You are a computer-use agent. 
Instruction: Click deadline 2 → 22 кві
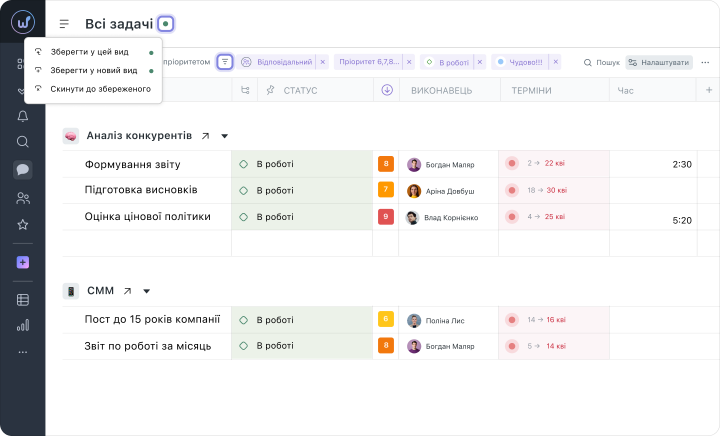pyautogui.click(x=546, y=163)
